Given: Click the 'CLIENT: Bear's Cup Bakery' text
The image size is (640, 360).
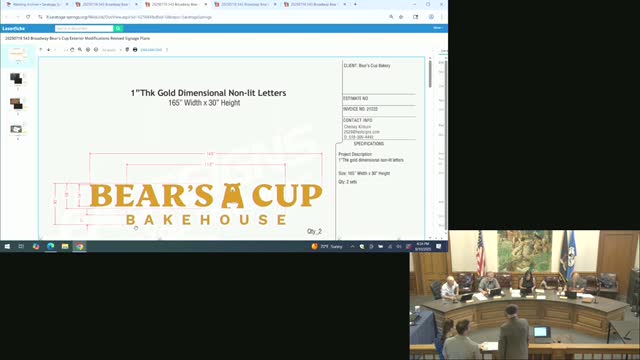Looking at the screenshot, I should click(367, 66).
